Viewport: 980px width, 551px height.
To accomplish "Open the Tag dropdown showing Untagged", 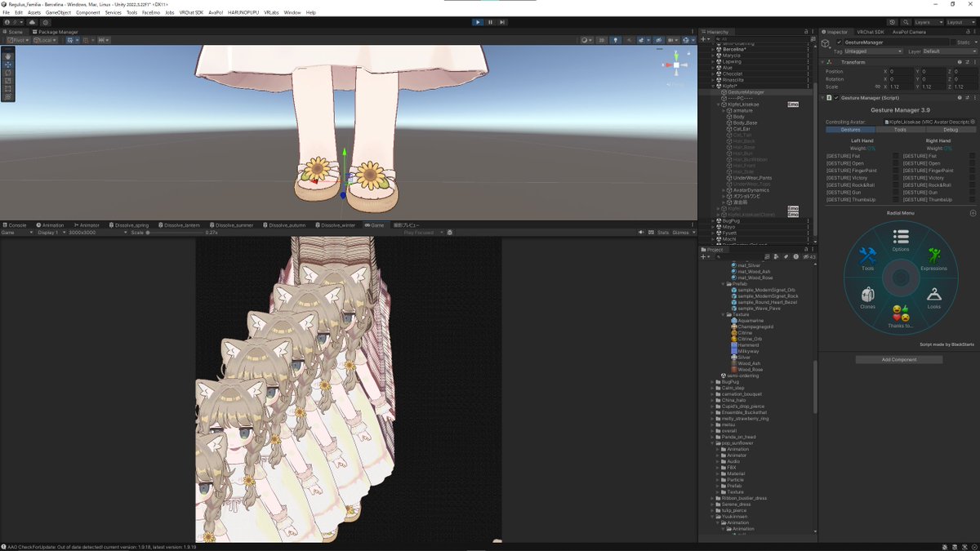I will [x=874, y=51].
